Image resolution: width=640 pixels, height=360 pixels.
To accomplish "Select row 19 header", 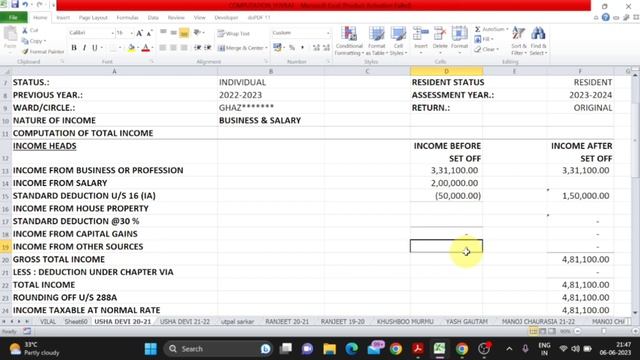I will pos(5,247).
